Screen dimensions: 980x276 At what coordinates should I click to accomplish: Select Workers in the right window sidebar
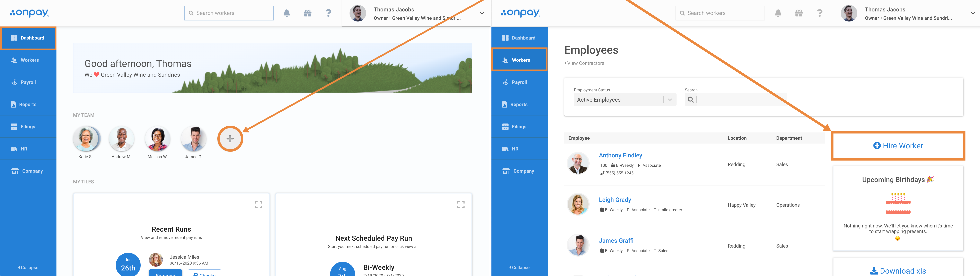coord(519,60)
